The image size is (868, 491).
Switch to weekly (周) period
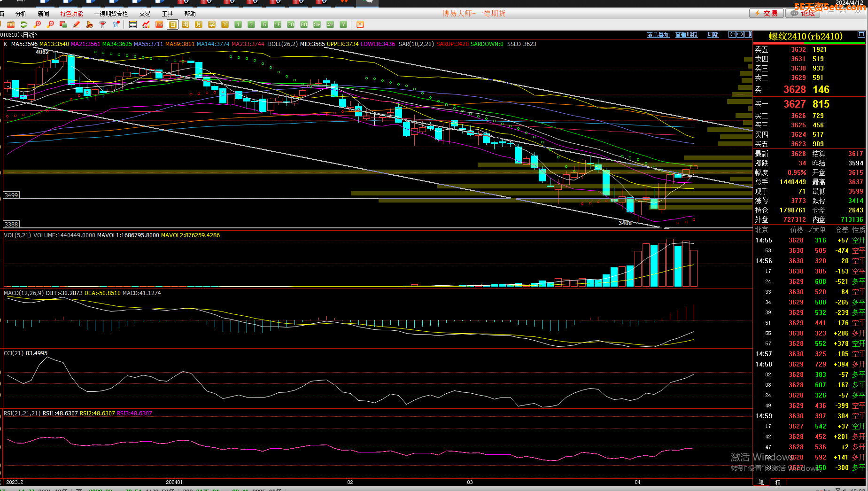(186, 24)
